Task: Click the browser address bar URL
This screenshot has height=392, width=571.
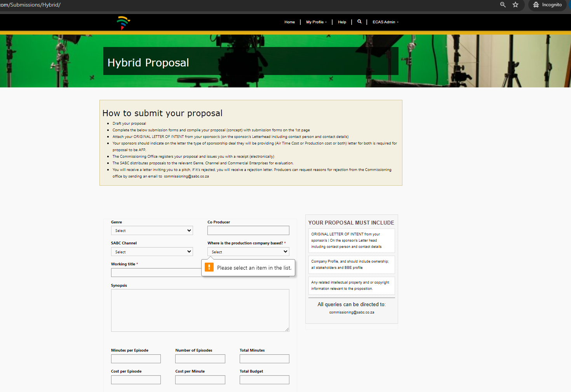Action: [x=30, y=5]
